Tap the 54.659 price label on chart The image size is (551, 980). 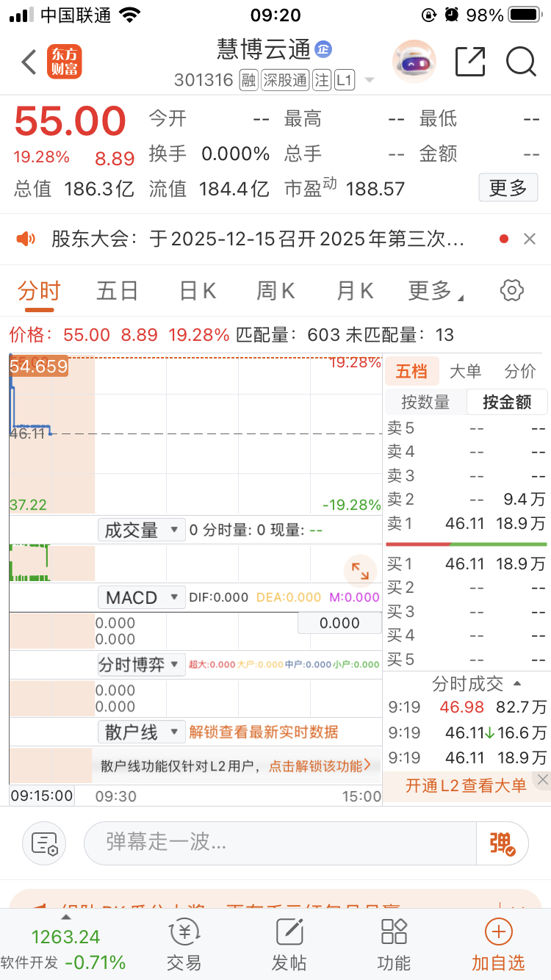pyautogui.click(x=39, y=367)
